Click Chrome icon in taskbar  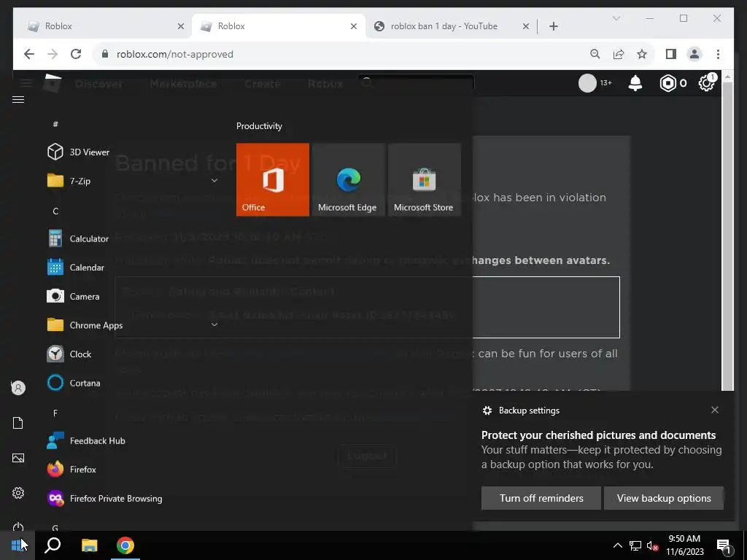pyautogui.click(x=125, y=545)
